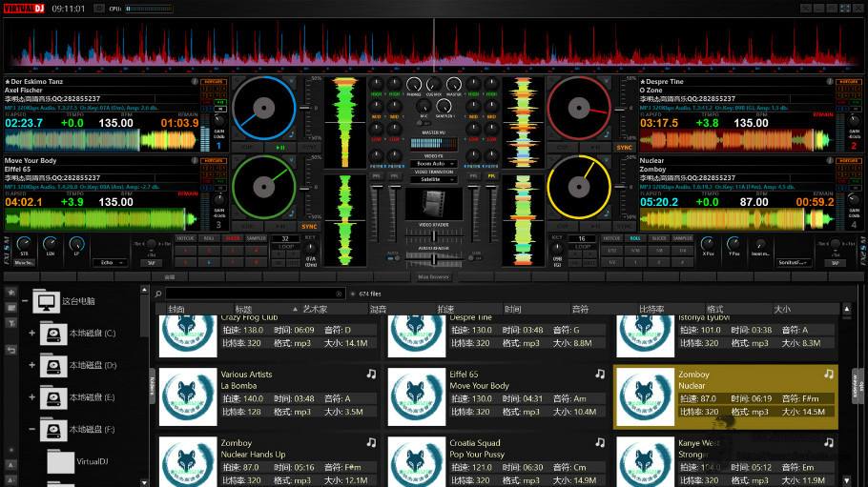Open info icon on Move Your Body deck

(x=195, y=160)
